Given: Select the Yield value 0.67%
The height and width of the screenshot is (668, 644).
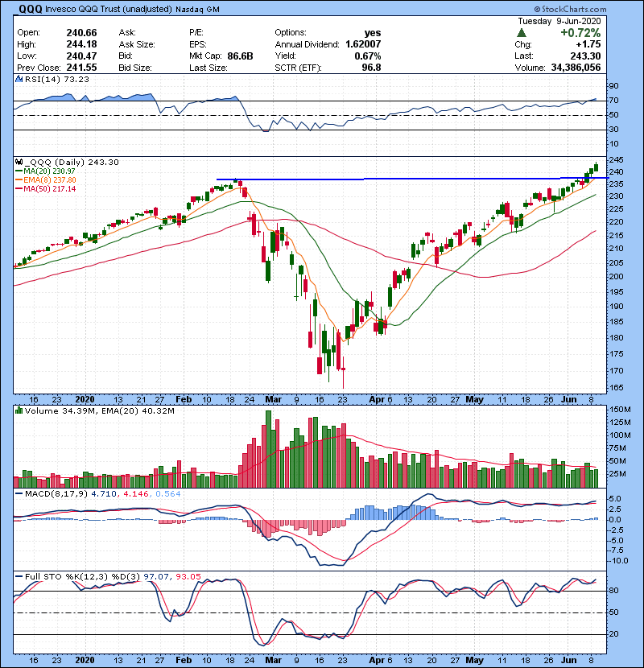Looking at the screenshot, I should 368,56.
